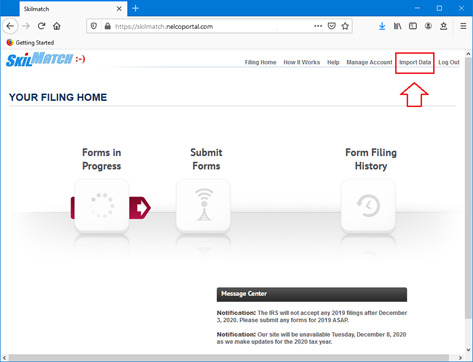This screenshot has width=473, height=362.
Task: Click the notification about site unavailable December 8
Action: pos(312,338)
